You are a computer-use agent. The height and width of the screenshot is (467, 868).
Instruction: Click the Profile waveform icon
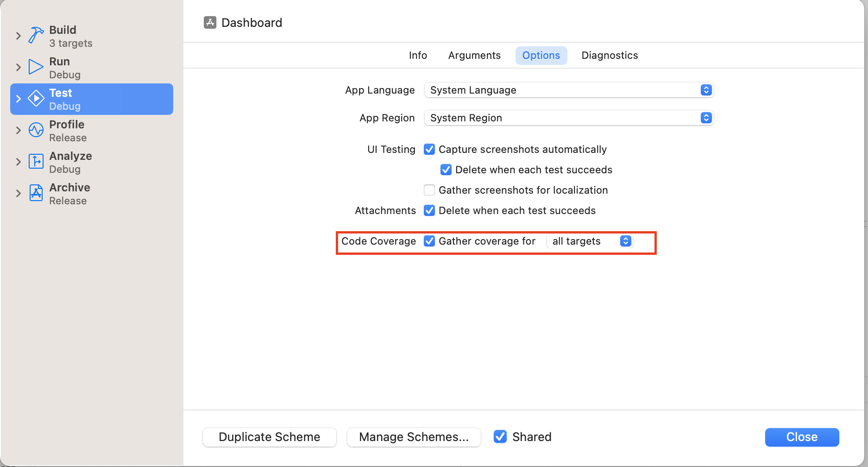point(36,130)
